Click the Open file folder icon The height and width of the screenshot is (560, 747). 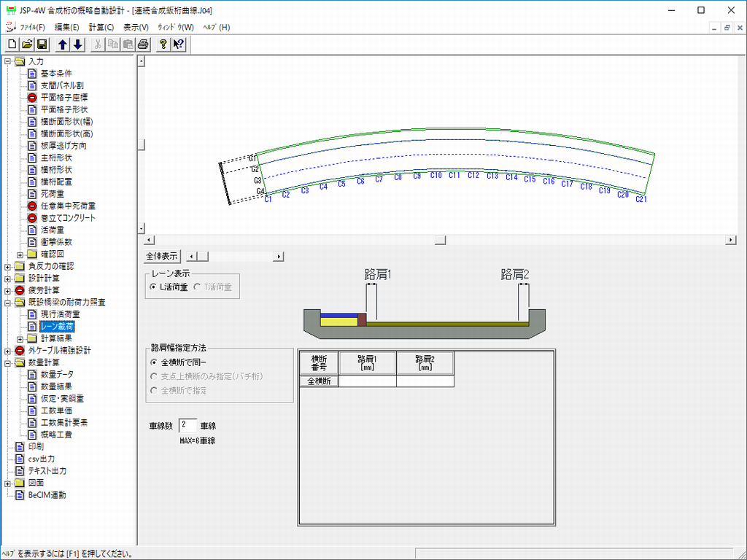coord(27,44)
